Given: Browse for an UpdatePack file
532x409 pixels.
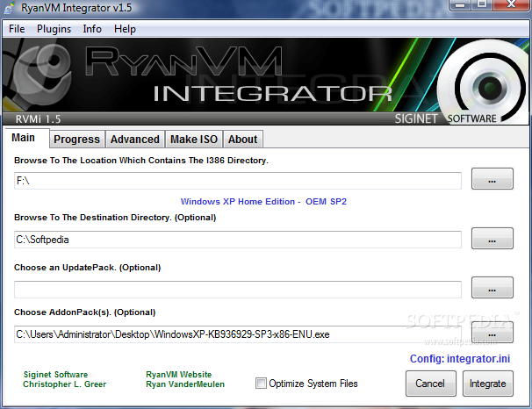Looking at the screenshot, I should tap(492, 288).
